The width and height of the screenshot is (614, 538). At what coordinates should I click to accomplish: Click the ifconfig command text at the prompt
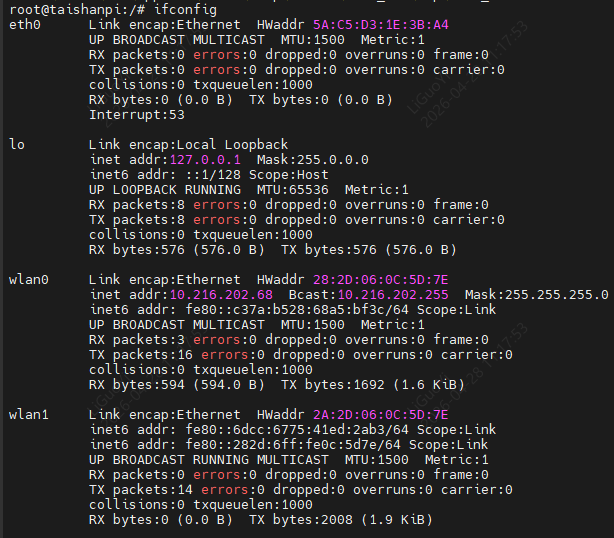(x=188, y=8)
